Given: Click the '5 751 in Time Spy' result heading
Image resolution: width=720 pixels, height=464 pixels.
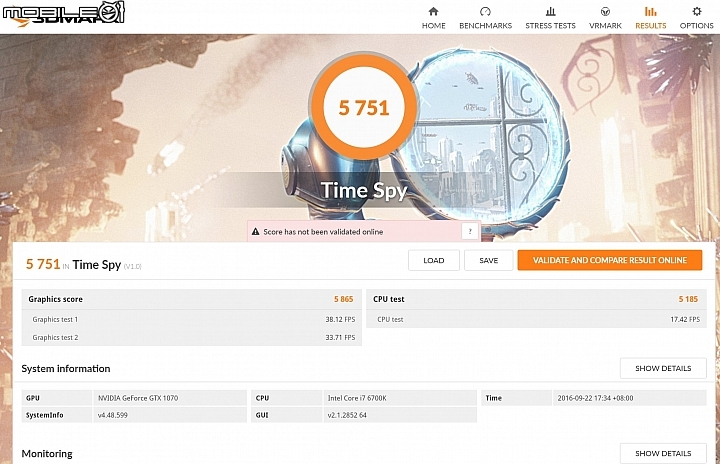Looking at the screenshot, I should point(84,265).
